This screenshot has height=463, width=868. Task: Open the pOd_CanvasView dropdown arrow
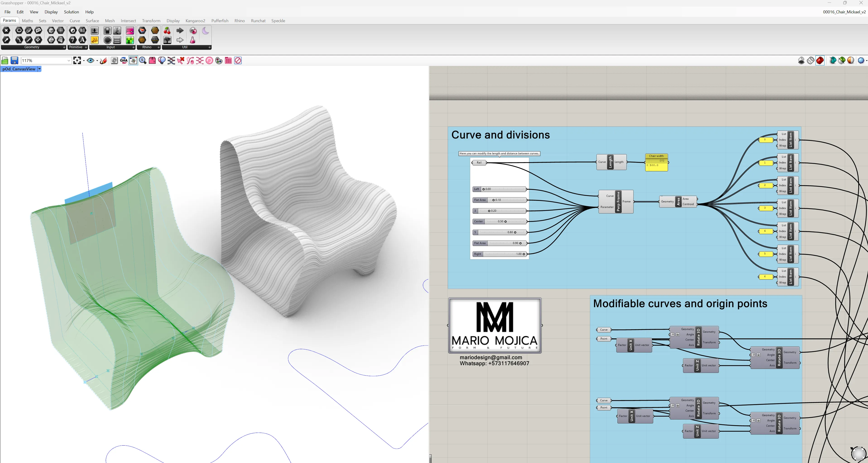39,69
